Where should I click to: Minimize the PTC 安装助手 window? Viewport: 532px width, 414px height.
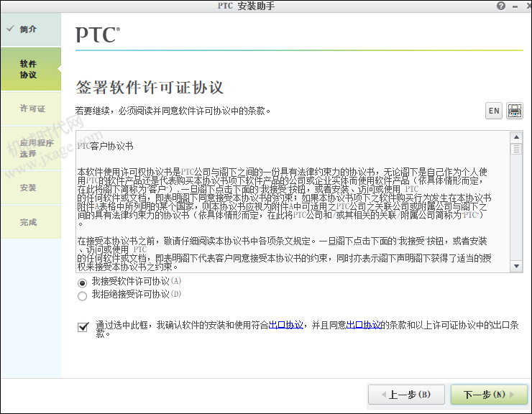coord(515,6)
